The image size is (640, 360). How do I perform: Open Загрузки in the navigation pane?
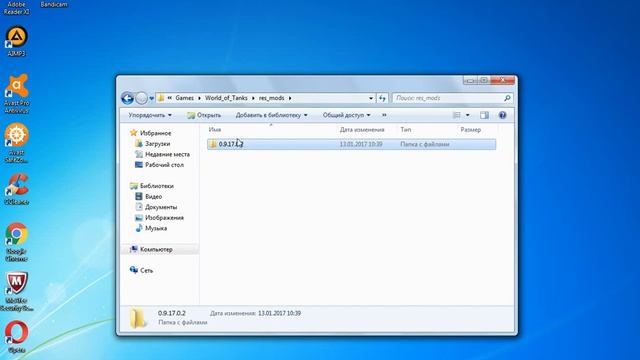pos(158,144)
